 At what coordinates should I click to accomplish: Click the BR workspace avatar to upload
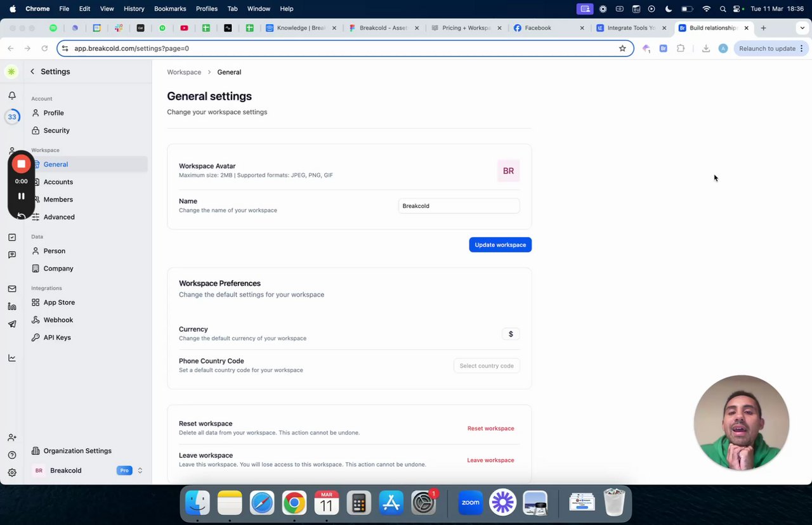(508, 171)
